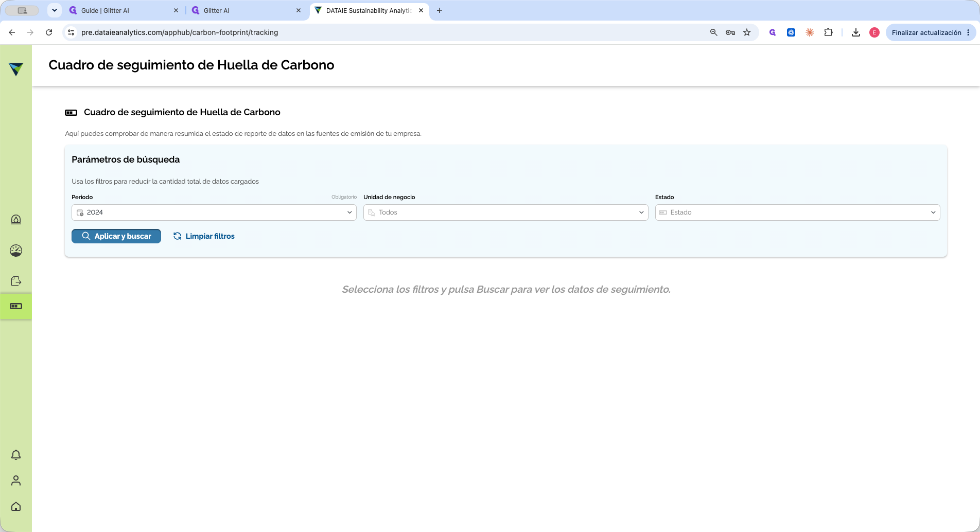Open the dashboard gauge sidebar icon
This screenshot has width=980, height=532.
tap(16, 251)
